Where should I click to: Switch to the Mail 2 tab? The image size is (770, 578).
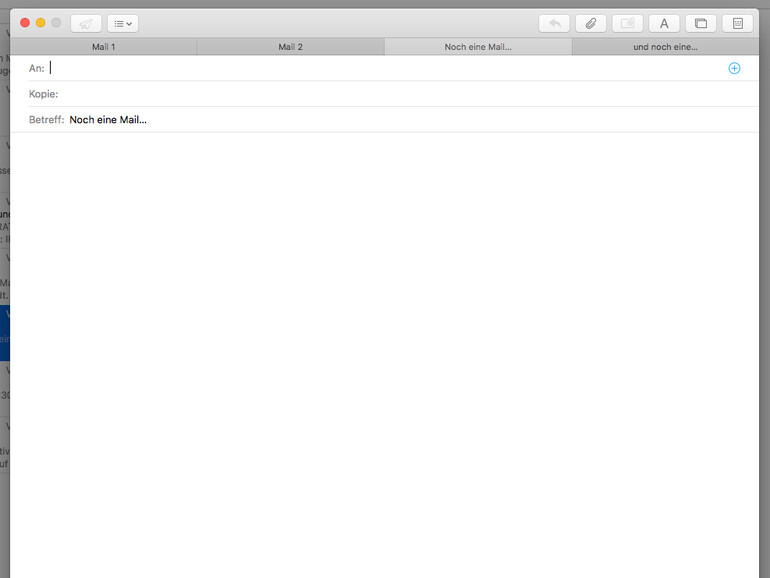tap(291, 47)
